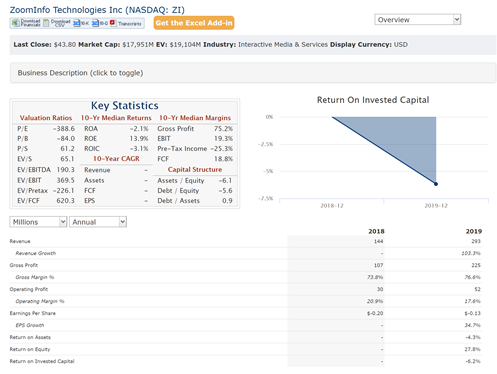The height and width of the screenshot is (374, 497).
Task: Click the 2019 ROIC value -6.2%
Action: (473, 361)
